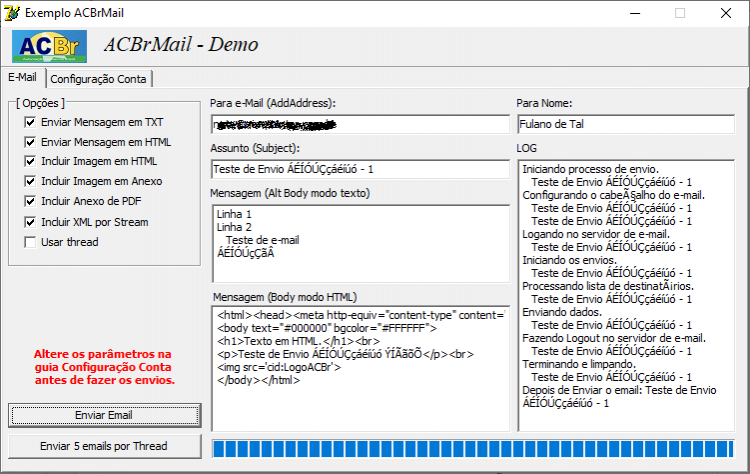This screenshot has width=750, height=474.
Task: Minimize the Exemplo ACBrMail window
Action: (x=635, y=13)
